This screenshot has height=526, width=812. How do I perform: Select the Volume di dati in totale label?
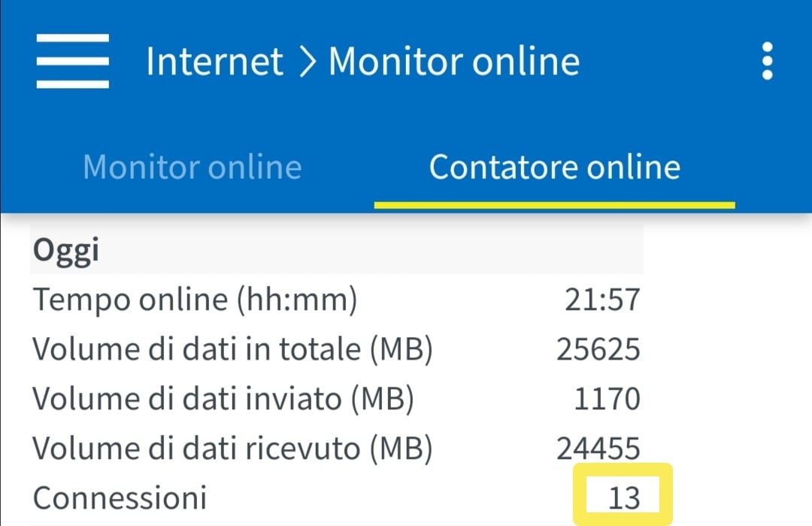pos(232,349)
